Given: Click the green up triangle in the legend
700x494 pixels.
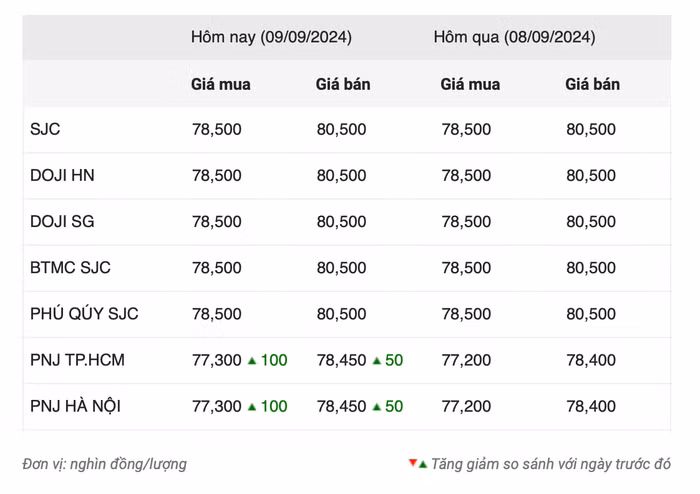Looking at the screenshot, I should (423, 464).
